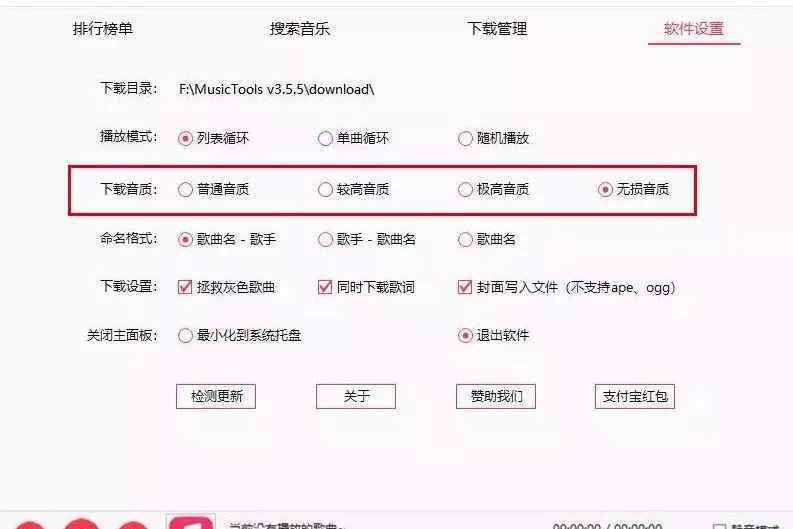This screenshot has width=793, height=529.
Task: Switch to the 搜索音乐 tab
Action: point(300,29)
